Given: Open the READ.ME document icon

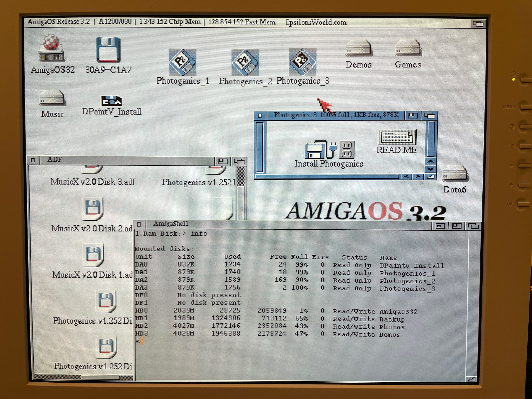Looking at the screenshot, I should click(397, 137).
